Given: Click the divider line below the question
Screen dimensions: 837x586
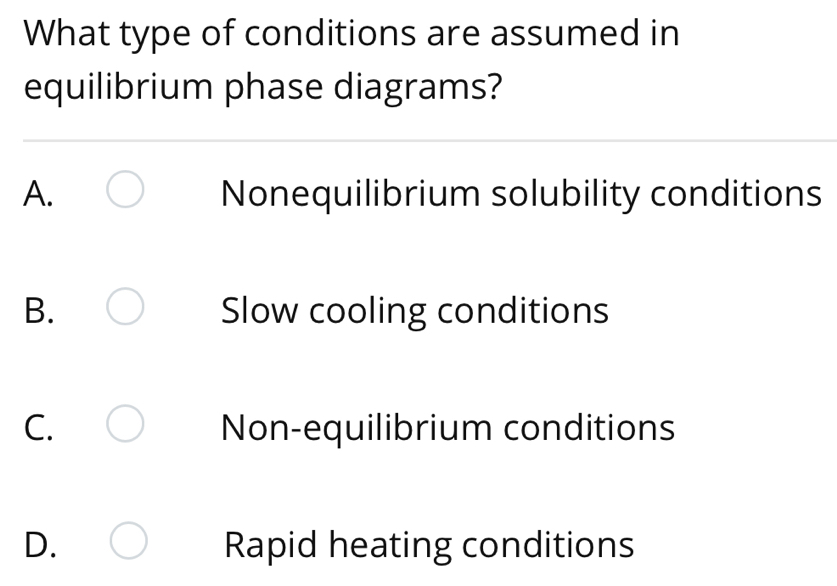Looking at the screenshot, I should [430, 141].
